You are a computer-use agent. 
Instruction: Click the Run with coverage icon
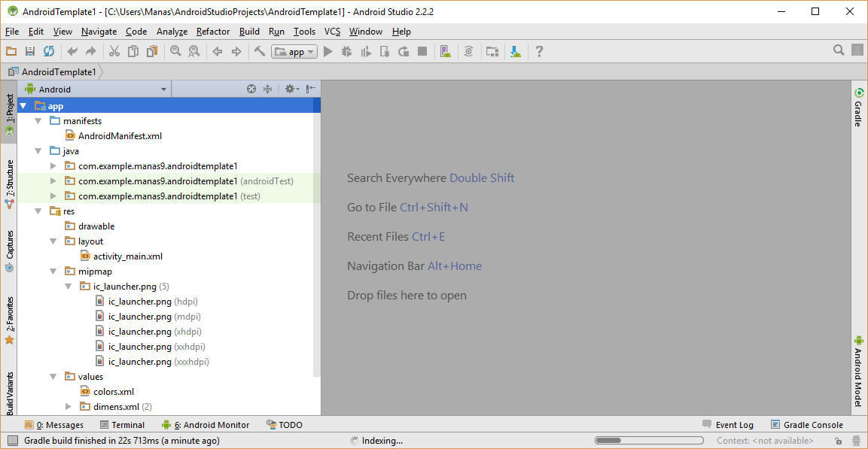click(x=365, y=51)
